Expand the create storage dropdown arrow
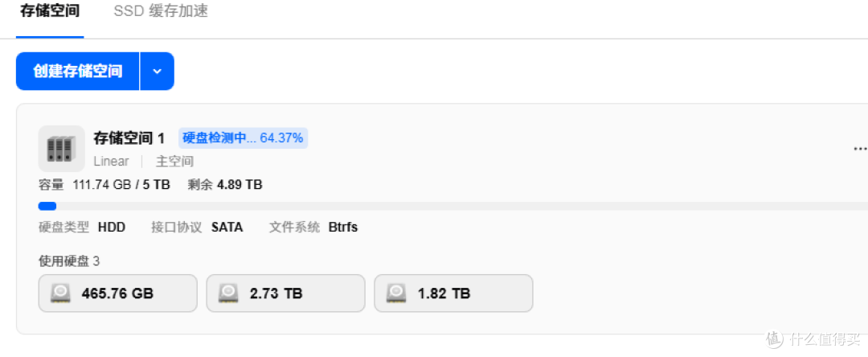Screen dimensions: 868x357 pyautogui.click(x=158, y=72)
